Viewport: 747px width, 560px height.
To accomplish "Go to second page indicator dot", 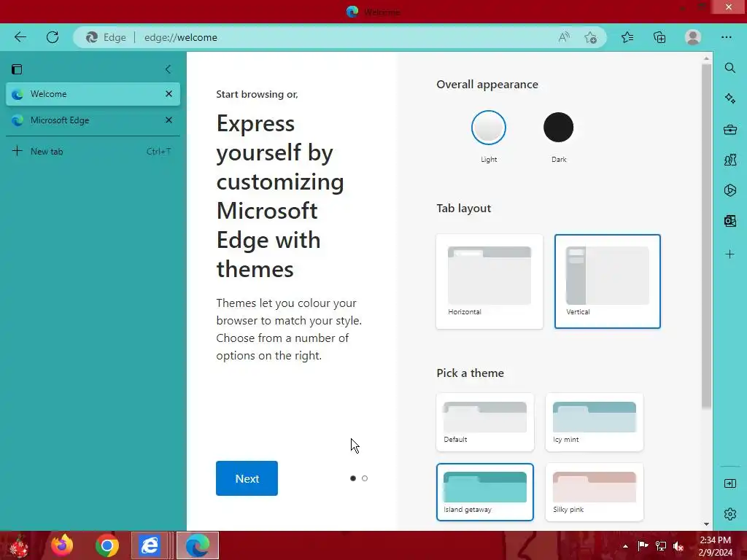I will pyautogui.click(x=365, y=478).
